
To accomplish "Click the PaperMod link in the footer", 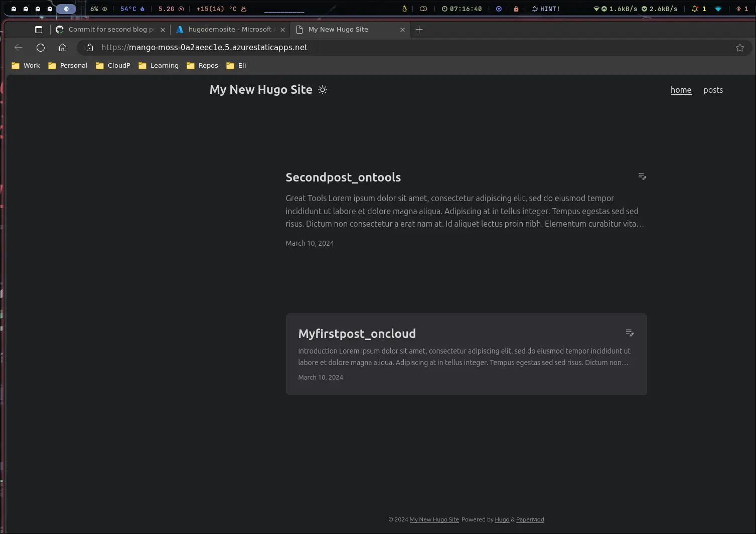I will [530, 519].
